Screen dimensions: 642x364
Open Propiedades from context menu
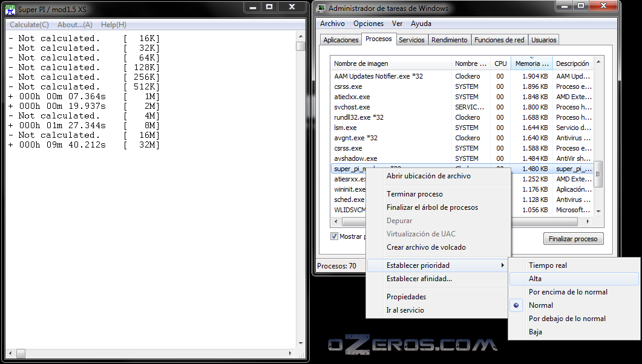pos(406,297)
